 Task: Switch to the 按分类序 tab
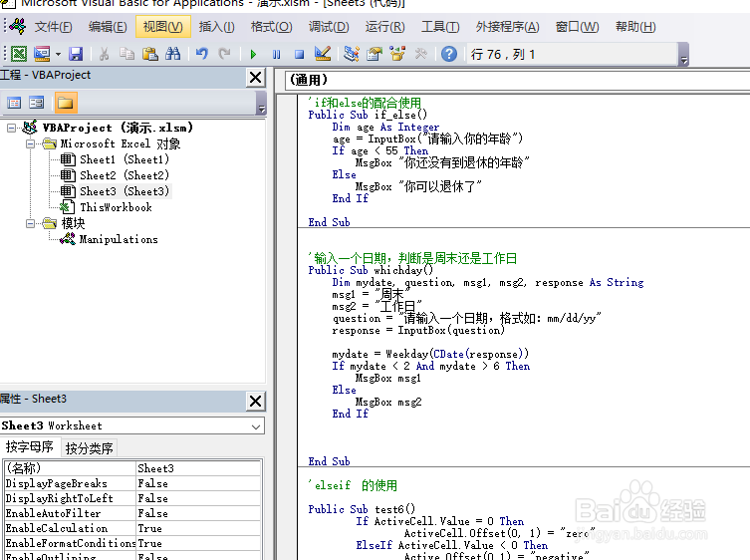click(x=89, y=448)
